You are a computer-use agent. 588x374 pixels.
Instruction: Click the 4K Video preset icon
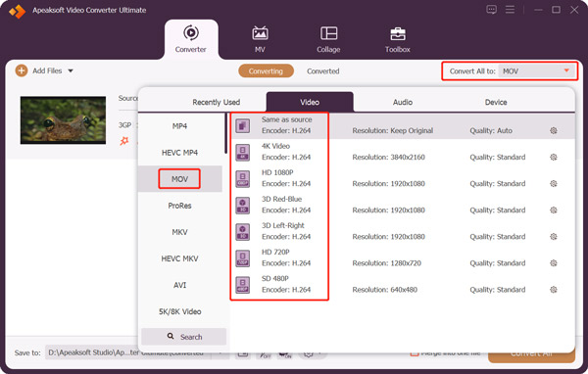pyautogui.click(x=243, y=152)
